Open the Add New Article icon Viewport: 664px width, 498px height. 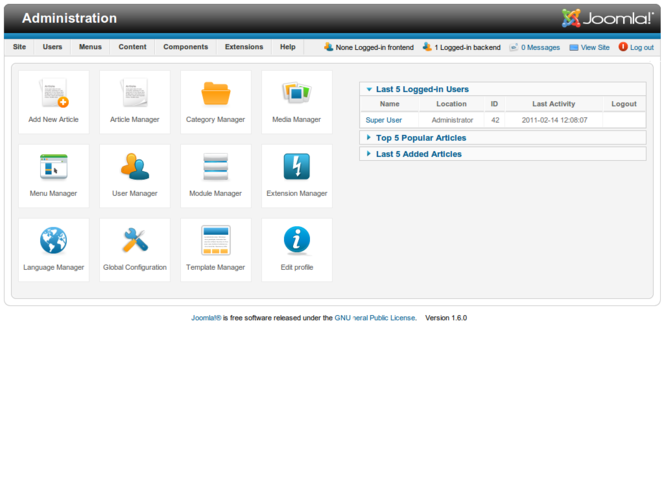(x=53, y=95)
